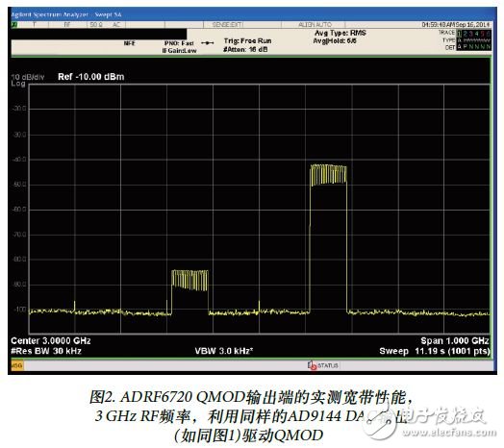Click the STATUS icon in the bottom bar

coord(312,365)
